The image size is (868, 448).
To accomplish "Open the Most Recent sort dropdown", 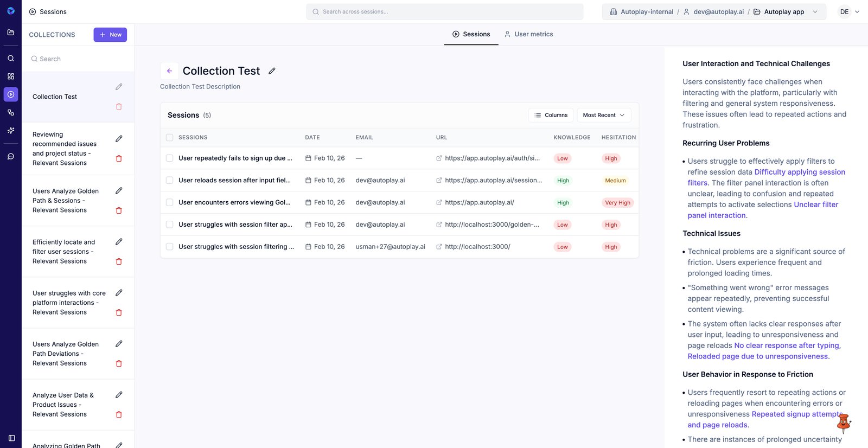I will tap(603, 115).
